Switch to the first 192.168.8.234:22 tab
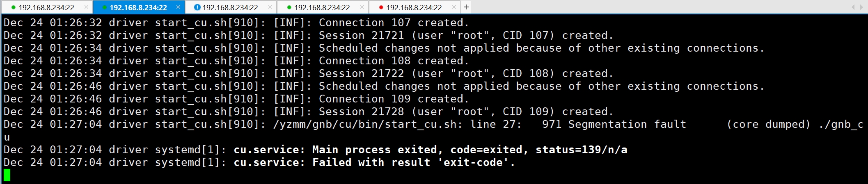This screenshot has width=868, height=184. tap(46, 7)
